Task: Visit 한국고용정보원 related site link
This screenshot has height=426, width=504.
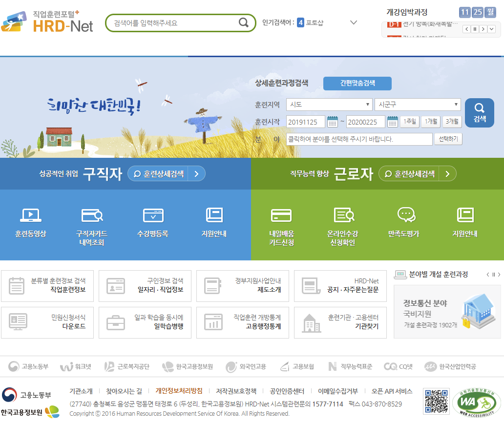Action: [x=188, y=366]
